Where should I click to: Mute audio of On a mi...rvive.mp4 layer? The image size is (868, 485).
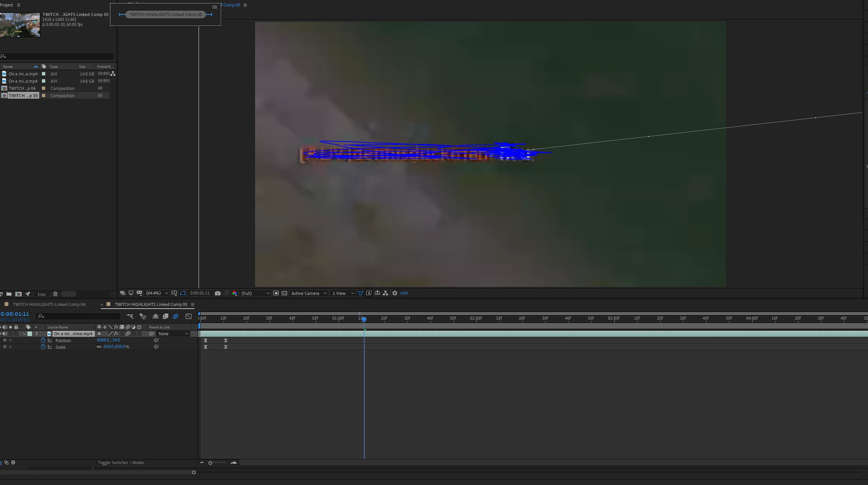click(5, 334)
